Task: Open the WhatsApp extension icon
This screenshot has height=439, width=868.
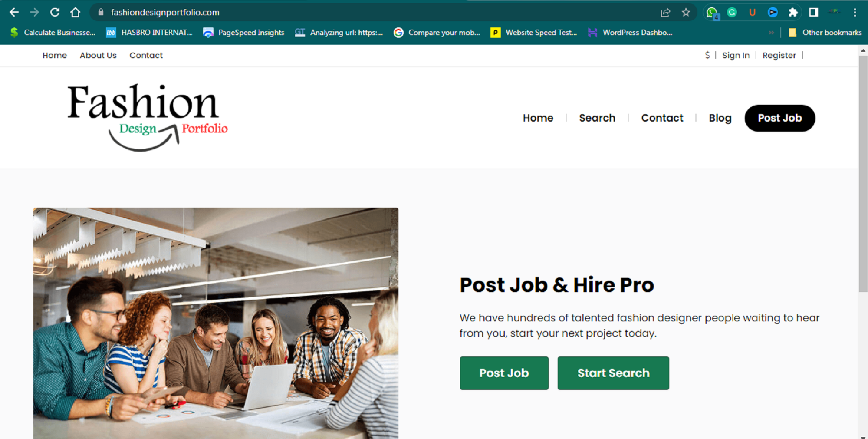Action: click(x=712, y=13)
